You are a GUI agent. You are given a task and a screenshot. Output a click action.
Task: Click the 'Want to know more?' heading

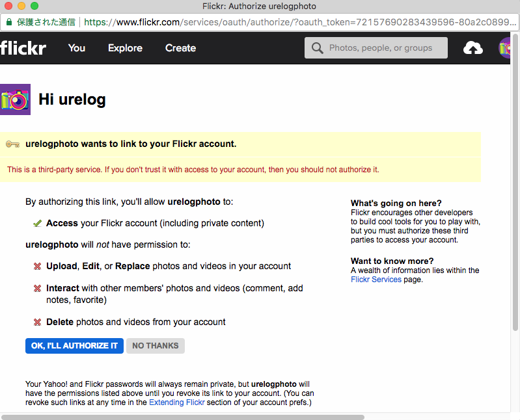coord(392,261)
